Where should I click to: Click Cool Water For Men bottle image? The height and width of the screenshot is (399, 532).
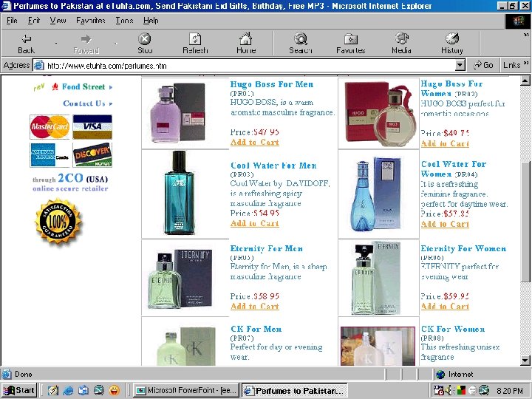(x=179, y=193)
